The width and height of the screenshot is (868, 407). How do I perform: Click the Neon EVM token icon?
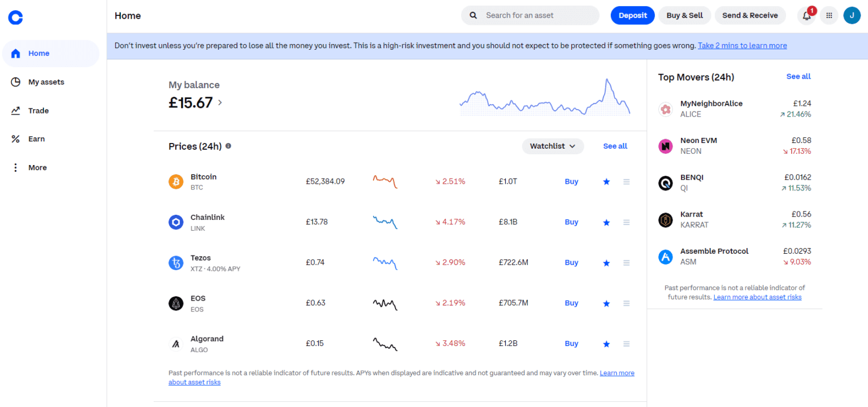click(x=666, y=146)
